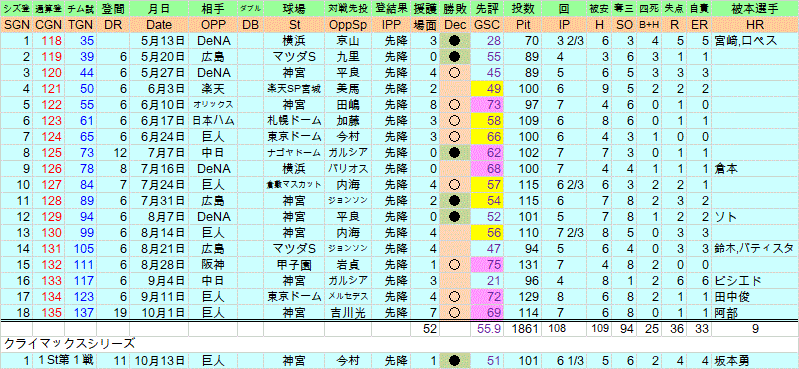Select the game score value 73

pyautogui.click(x=494, y=106)
